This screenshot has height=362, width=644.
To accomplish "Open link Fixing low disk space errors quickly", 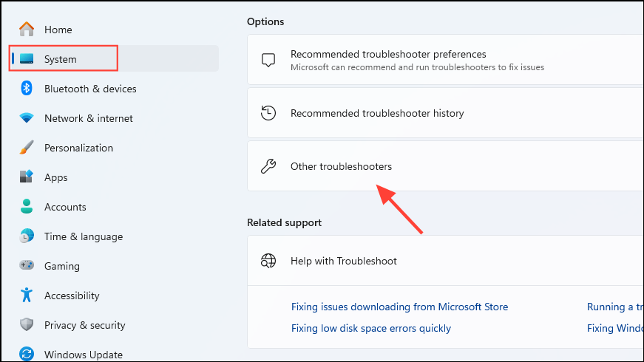I will [x=371, y=328].
